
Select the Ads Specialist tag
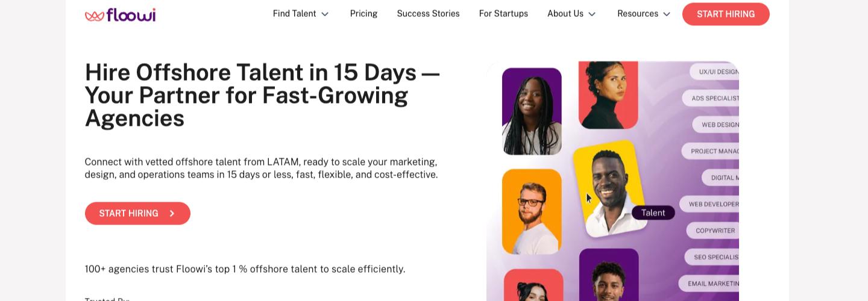point(714,98)
